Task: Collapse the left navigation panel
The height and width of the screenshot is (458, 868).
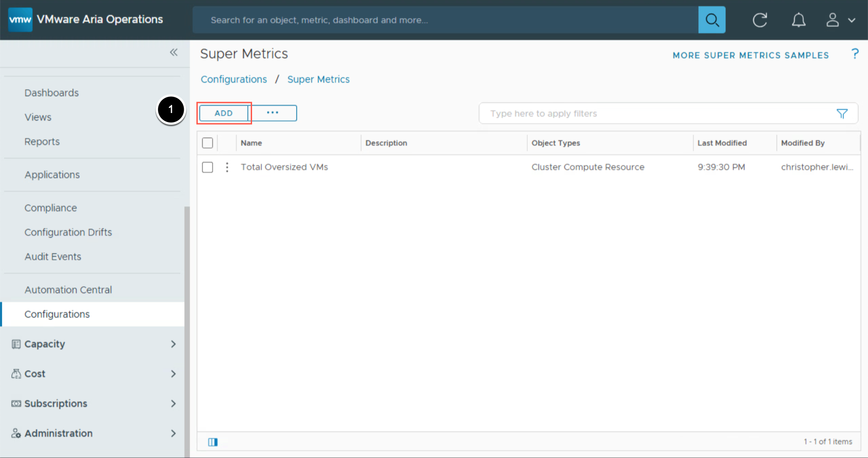Action: tap(174, 52)
